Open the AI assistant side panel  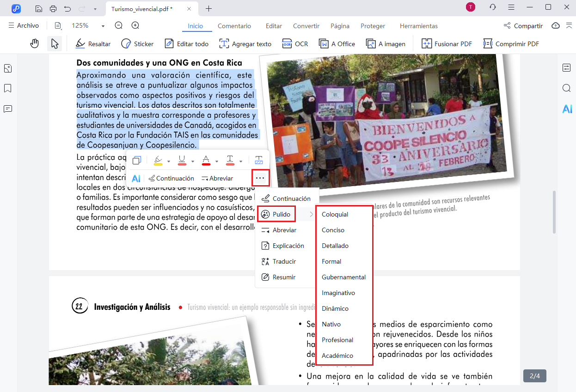click(x=567, y=109)
